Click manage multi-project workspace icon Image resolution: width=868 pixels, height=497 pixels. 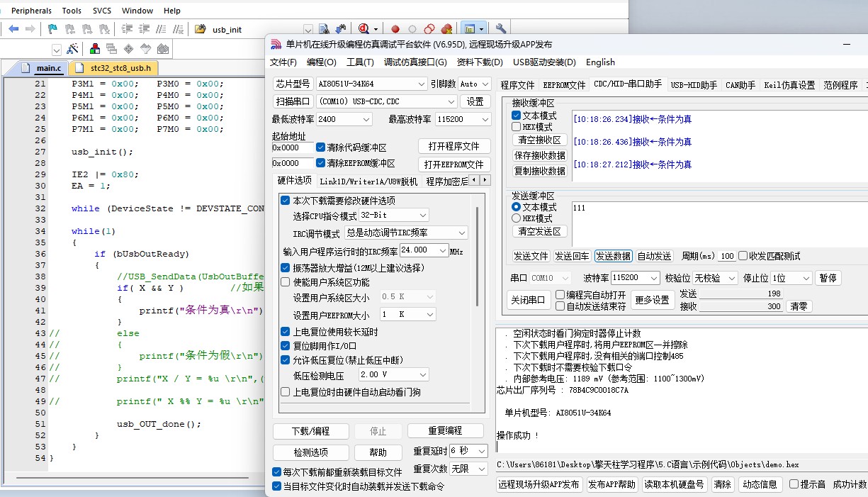(111, 50)
